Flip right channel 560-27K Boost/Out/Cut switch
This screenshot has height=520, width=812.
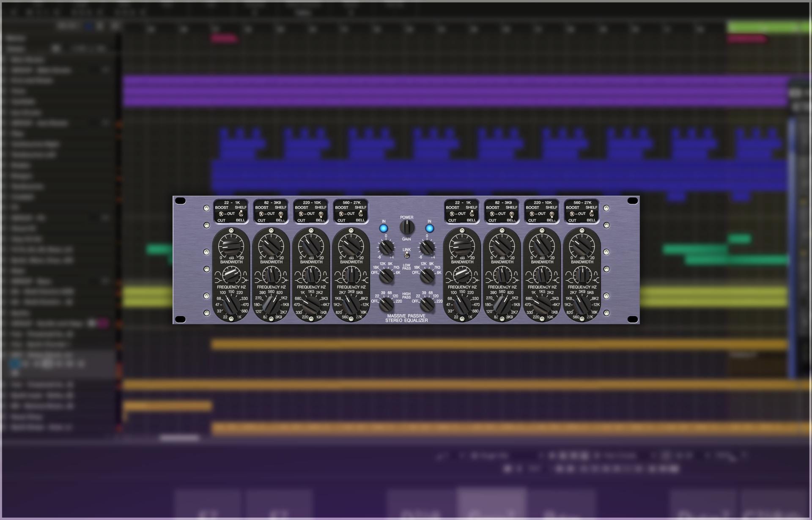pos(572,214)
